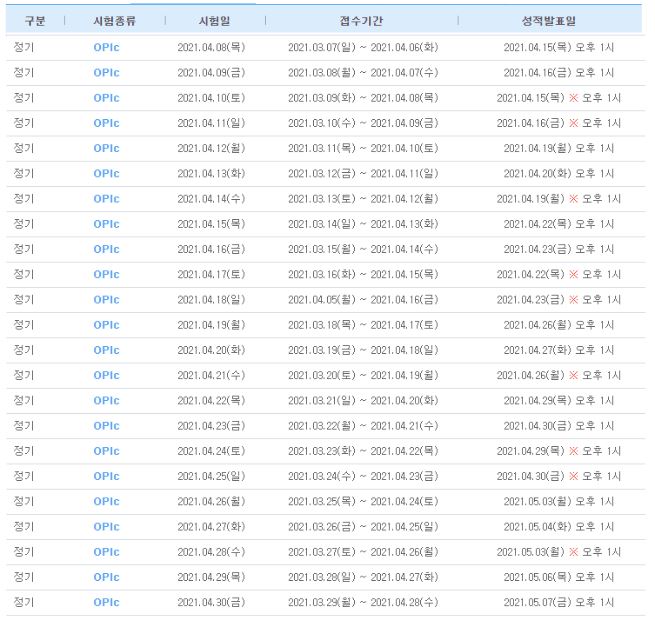The width and height of the screenshot is (655, 624).
Task: Open the OPIc link for exam date 2021.04.14(수)
Action: click(x=106, y=199)
